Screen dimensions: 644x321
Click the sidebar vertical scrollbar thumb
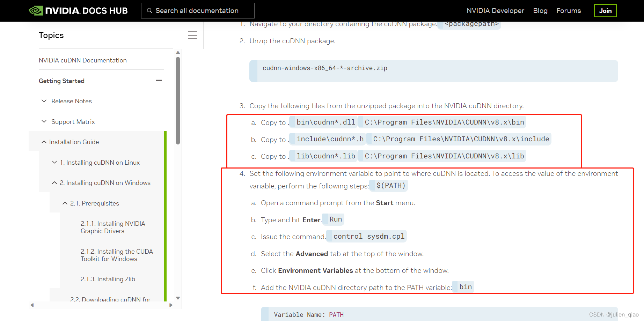(178, 100)
